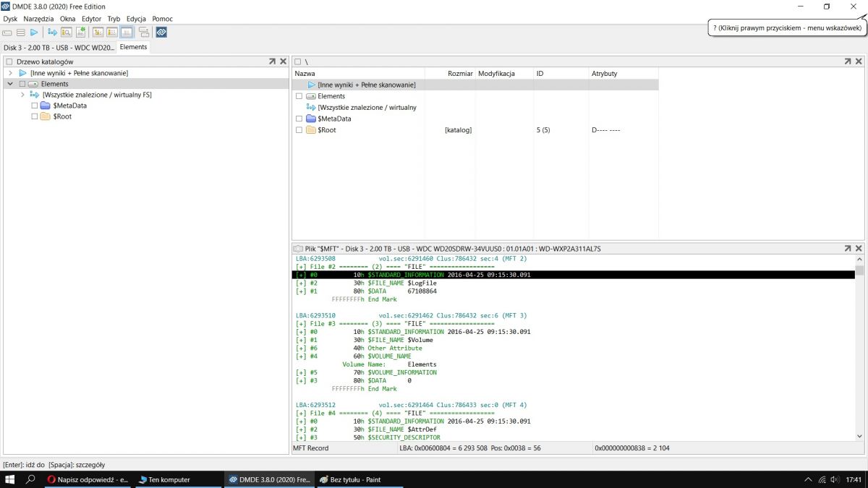Undock the $MFT editor panel with arrow icon

pos(848,248)
